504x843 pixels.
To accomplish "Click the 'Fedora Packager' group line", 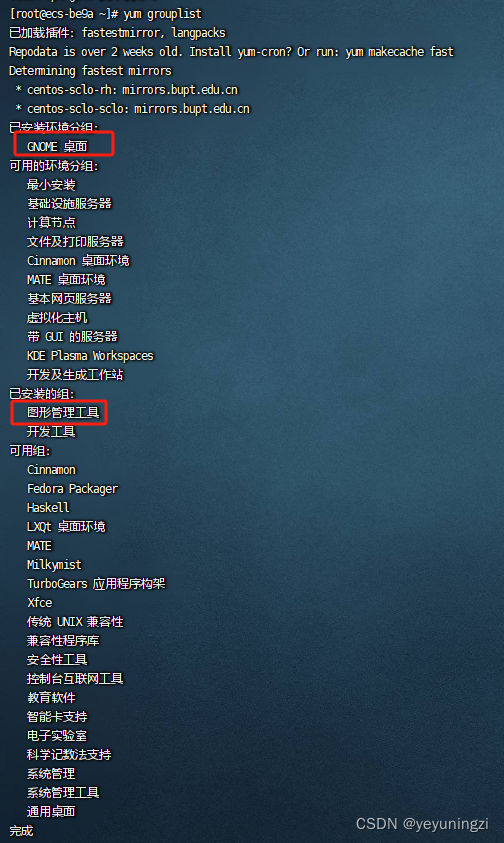I will (72, 489).
